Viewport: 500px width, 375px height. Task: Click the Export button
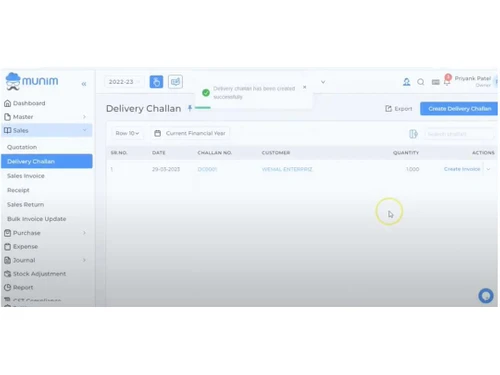click(x=399, y=109)
